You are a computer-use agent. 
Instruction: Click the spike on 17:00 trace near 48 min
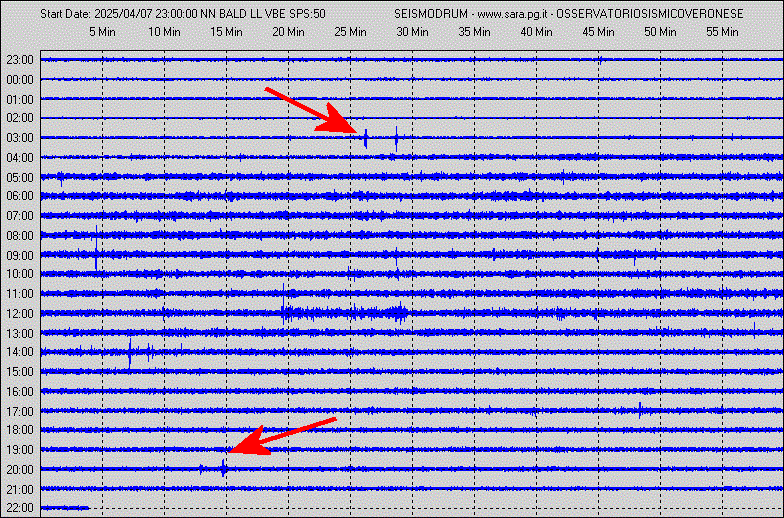(640, 410)
